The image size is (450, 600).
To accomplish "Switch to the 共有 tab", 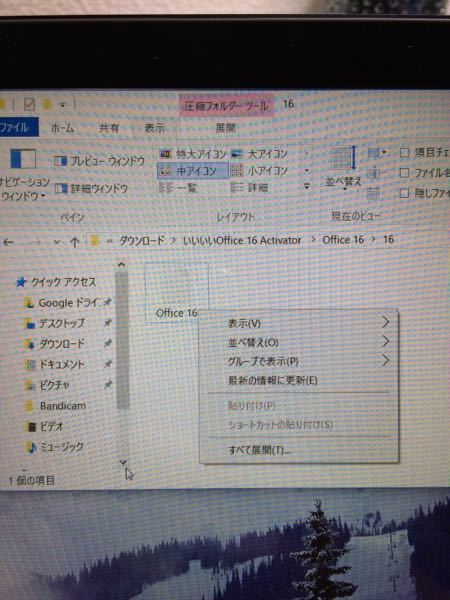I will pyautogui.click(x=109, y=128).
